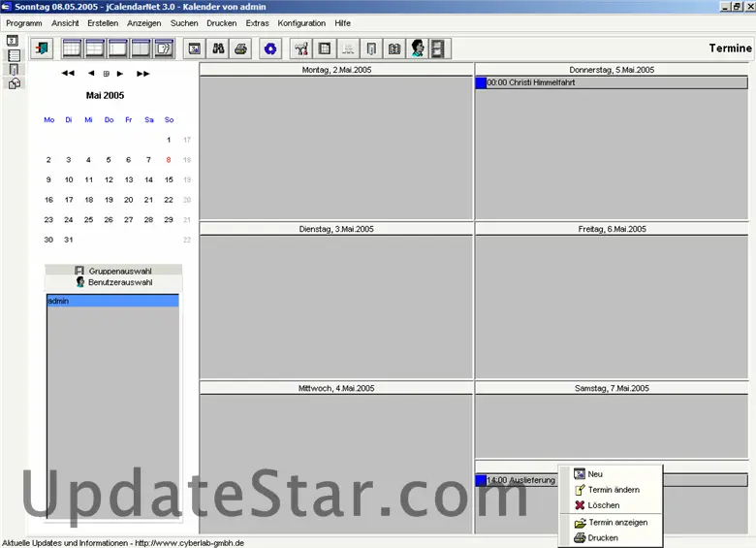Screen dimensions: 756x548
Task: Choose Termin anzeigen in context menu
Action: coord(611,523)
